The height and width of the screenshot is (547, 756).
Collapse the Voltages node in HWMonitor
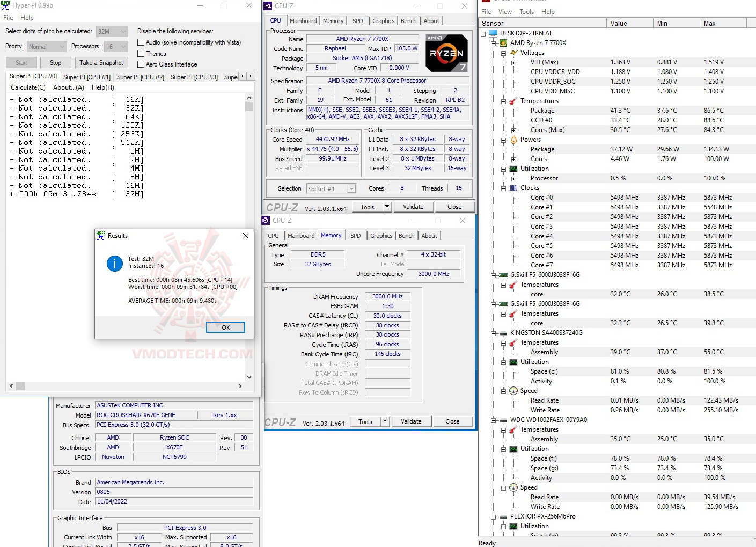tap(503, 53)
